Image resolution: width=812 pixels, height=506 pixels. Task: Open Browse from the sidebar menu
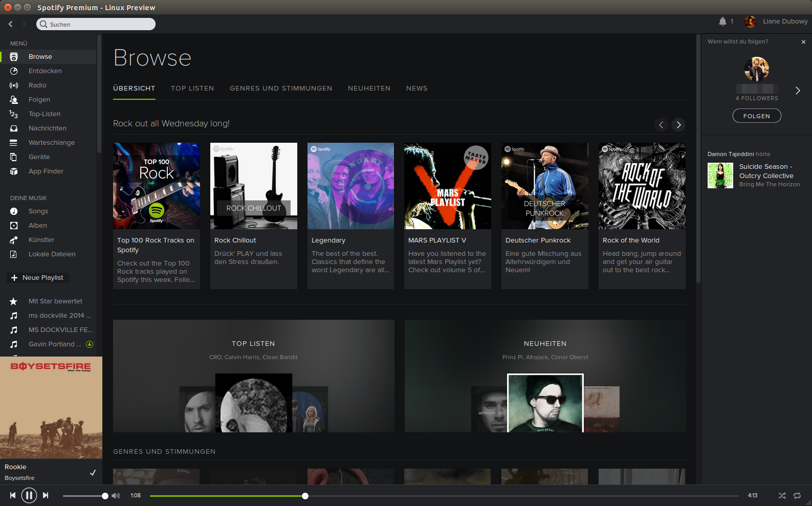(x=48, y=57)
